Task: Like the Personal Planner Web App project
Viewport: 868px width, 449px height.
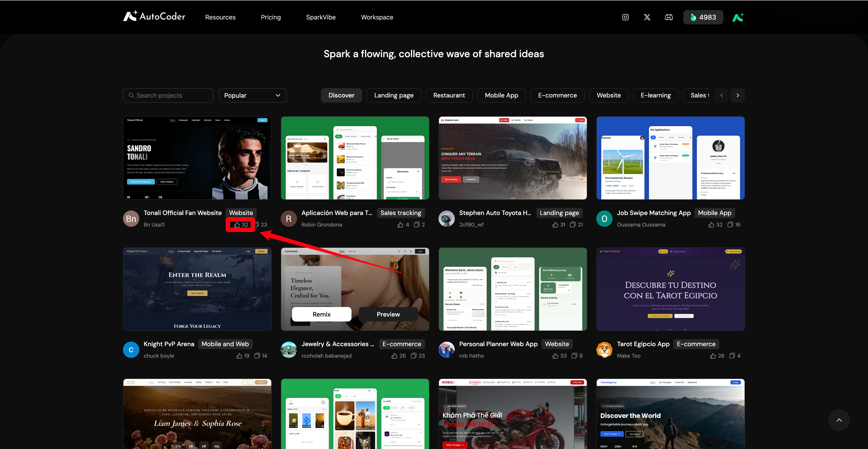Action: [555, 356]
